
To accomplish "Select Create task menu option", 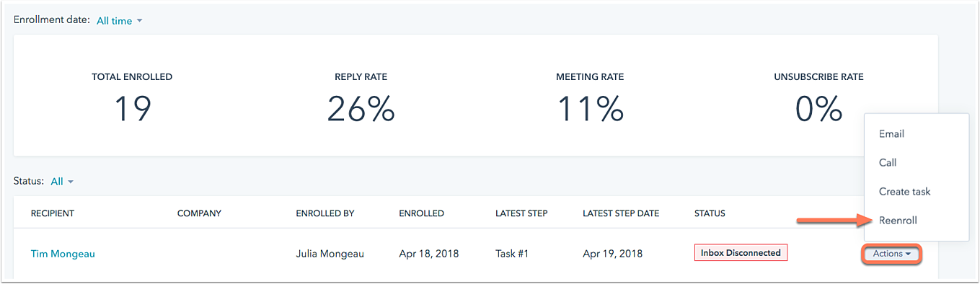I will click(904, 192).
